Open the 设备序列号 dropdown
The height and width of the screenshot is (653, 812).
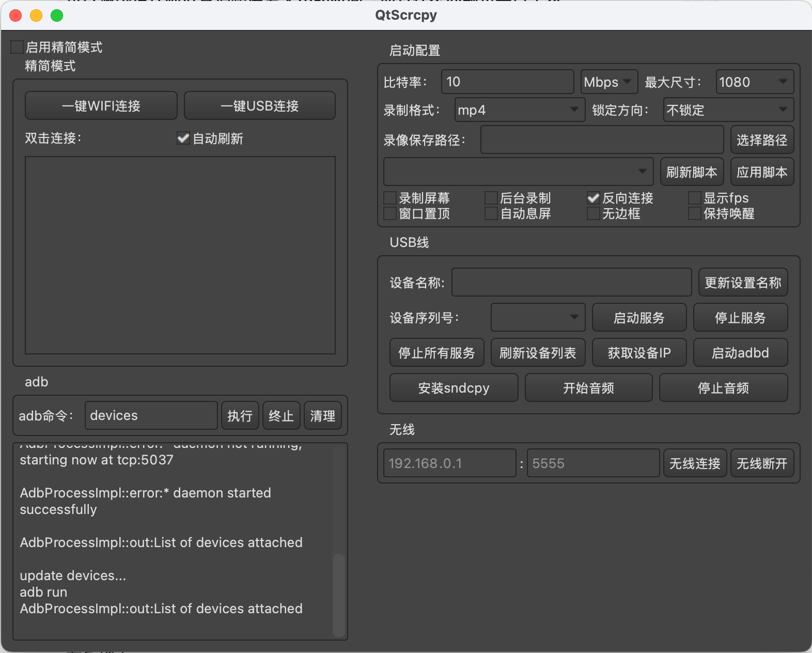(538, 317)
